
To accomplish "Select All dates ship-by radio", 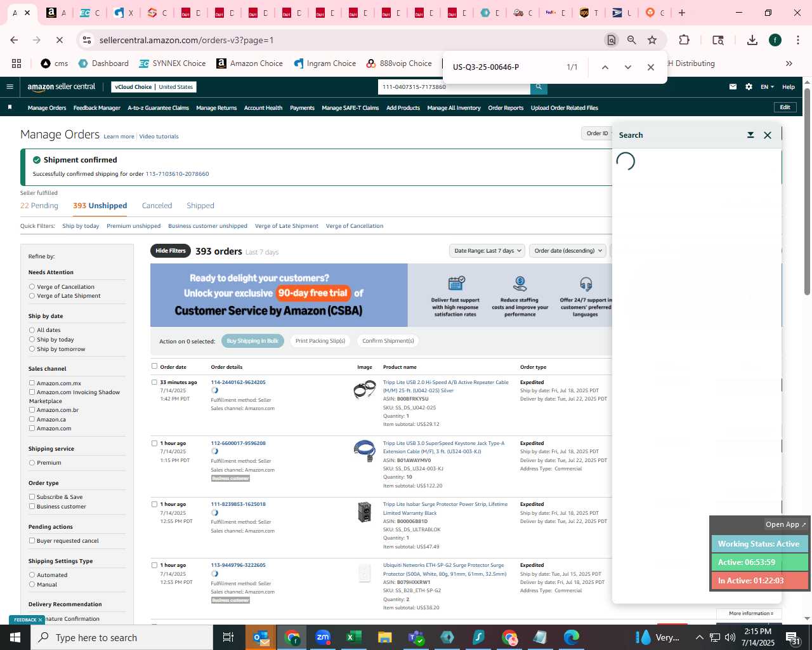I will [32, 330].
